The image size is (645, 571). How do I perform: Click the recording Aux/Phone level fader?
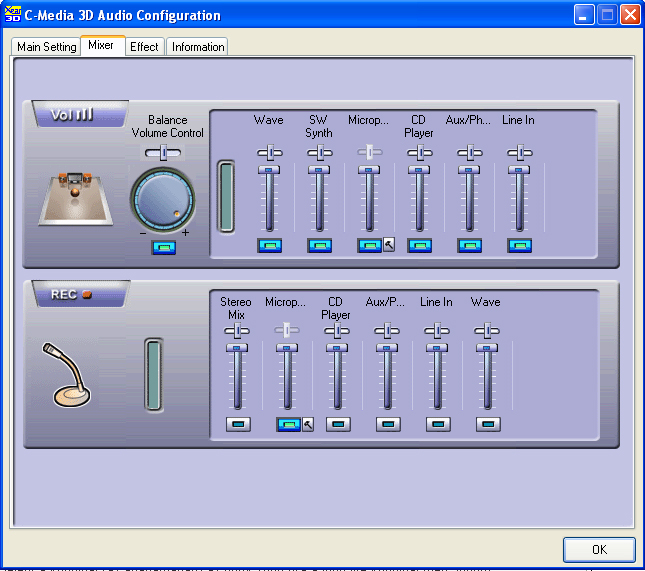point(387,376)
